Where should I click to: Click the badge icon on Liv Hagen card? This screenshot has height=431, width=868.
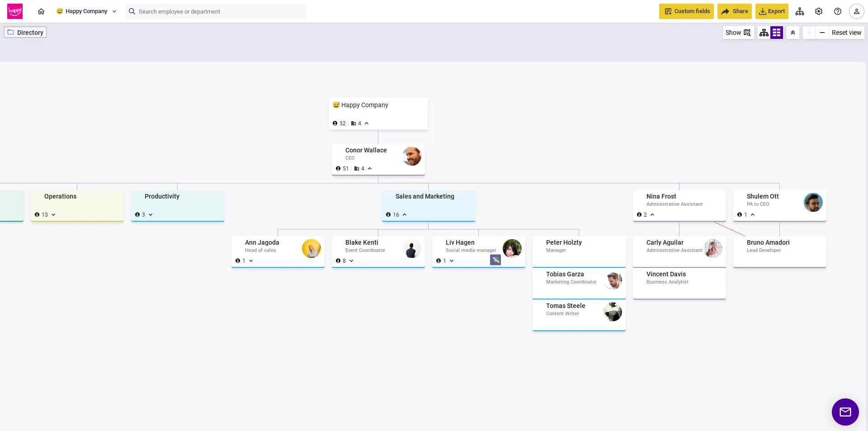click(495, 260)
